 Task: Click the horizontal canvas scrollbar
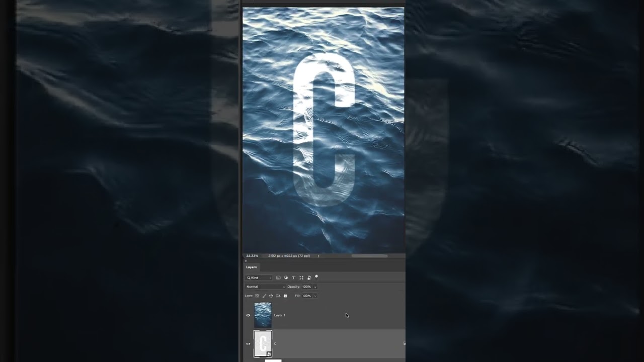[369, 256]
